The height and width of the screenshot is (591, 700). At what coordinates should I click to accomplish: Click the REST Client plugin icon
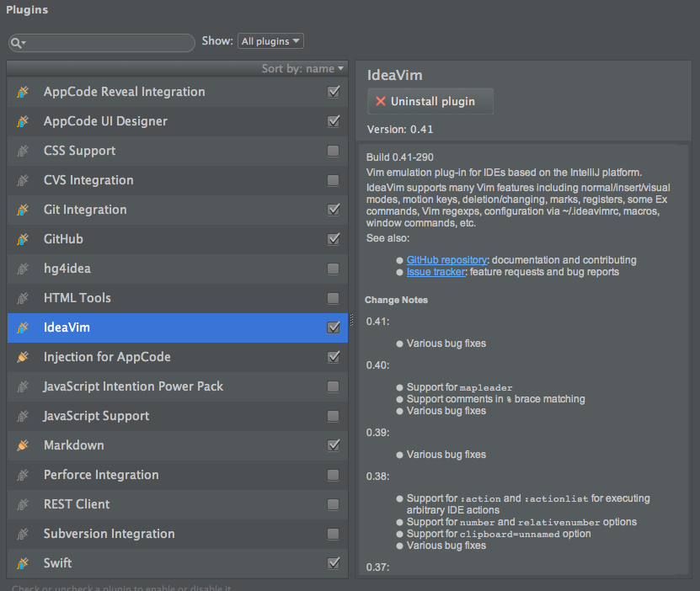(23, 504)
